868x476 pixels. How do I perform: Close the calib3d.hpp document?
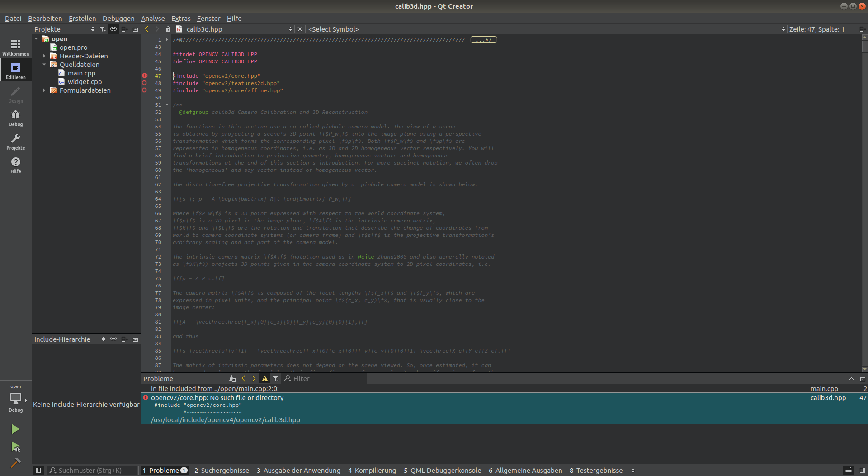click(x=300, y=29)
